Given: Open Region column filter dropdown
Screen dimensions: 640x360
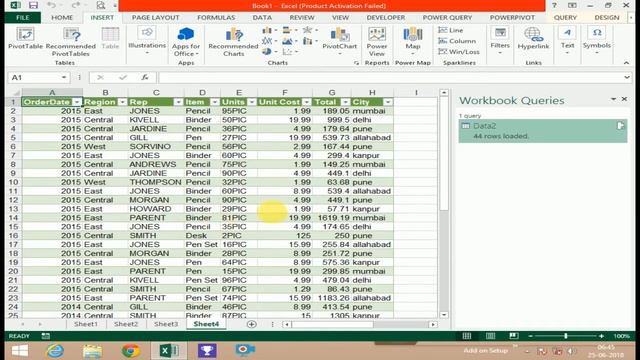Looking at the screenshot, I should click(122, 102).
